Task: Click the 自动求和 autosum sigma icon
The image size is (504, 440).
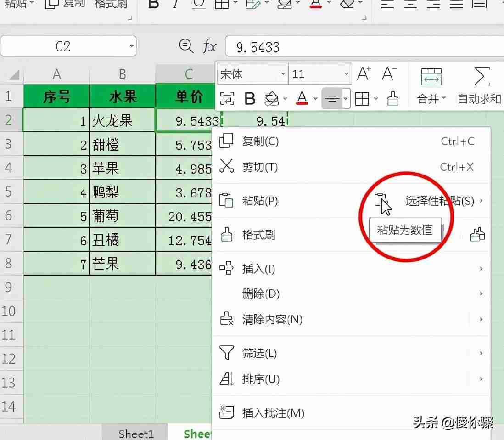Action: pyautogui.click(x=482, y=76)
